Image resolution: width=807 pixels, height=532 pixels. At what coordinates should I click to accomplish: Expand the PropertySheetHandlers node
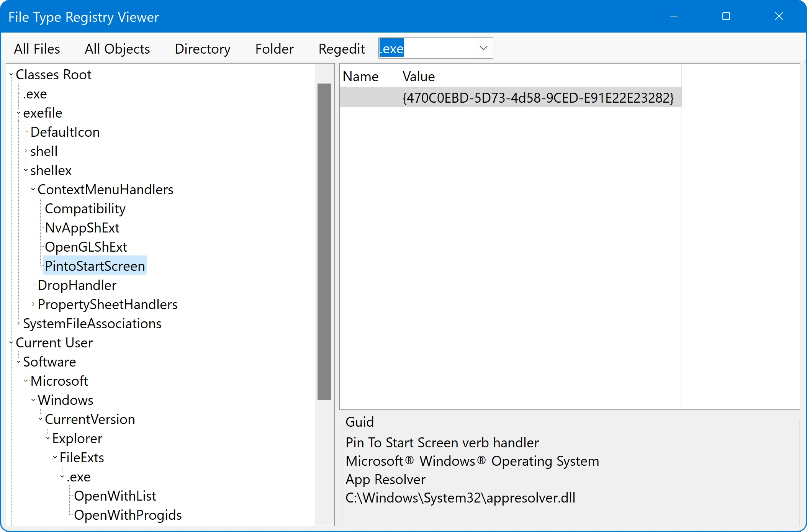click(x=33, y=304)
